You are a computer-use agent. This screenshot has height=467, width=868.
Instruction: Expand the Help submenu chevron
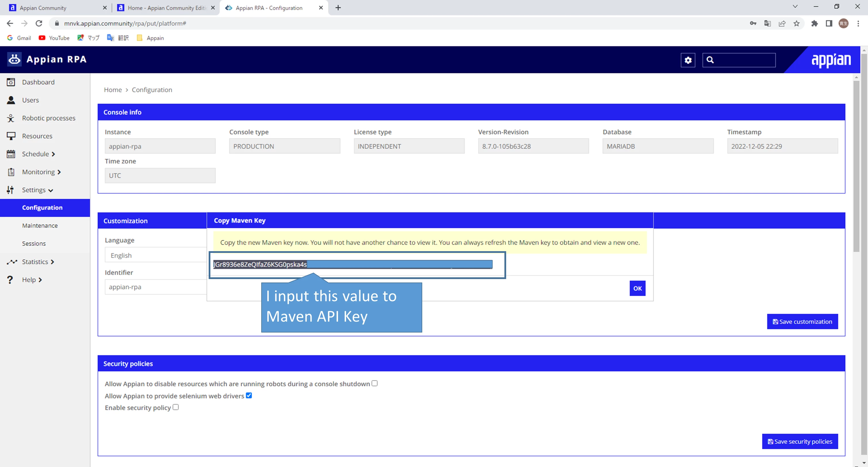click(40, 280)
